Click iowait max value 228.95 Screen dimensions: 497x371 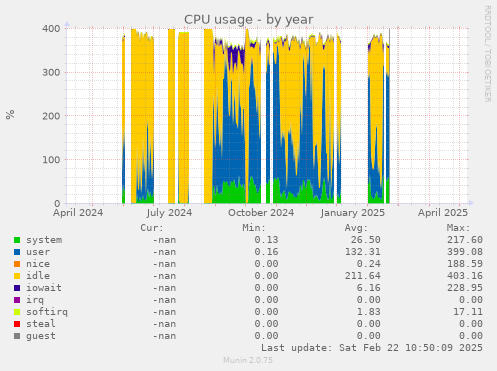[465, 288]
